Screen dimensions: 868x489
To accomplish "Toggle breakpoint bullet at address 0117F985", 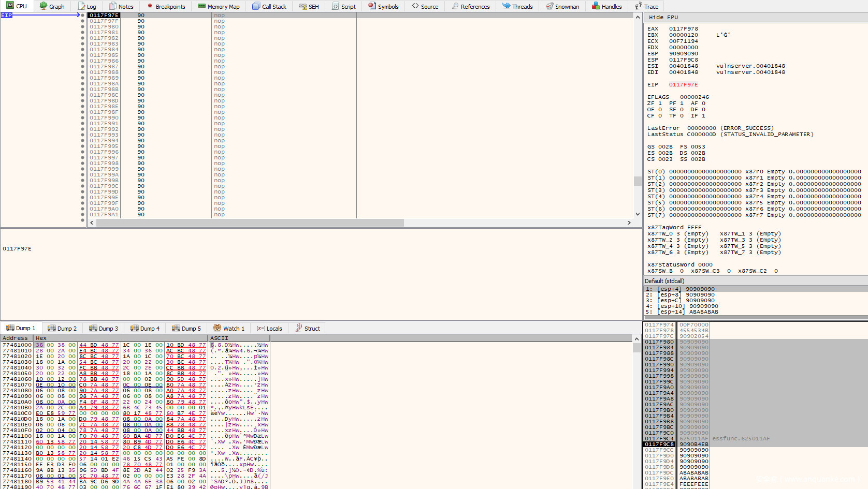I will click(x=82, y=55).
